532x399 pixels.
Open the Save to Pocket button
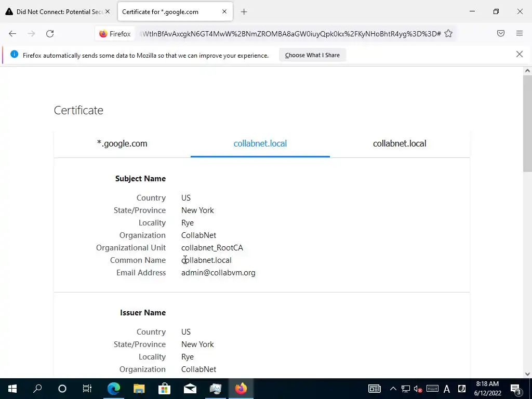coord(501,33)
